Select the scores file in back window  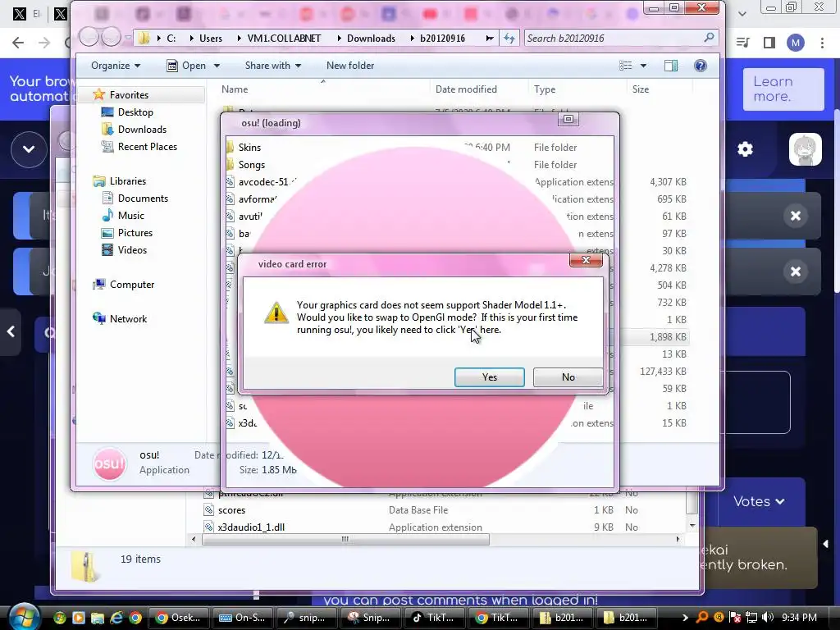[x=231, y=510]
